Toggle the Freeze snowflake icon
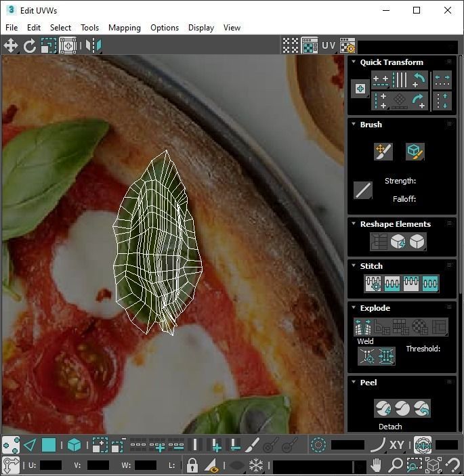The image size is (464, 476). 256,464
